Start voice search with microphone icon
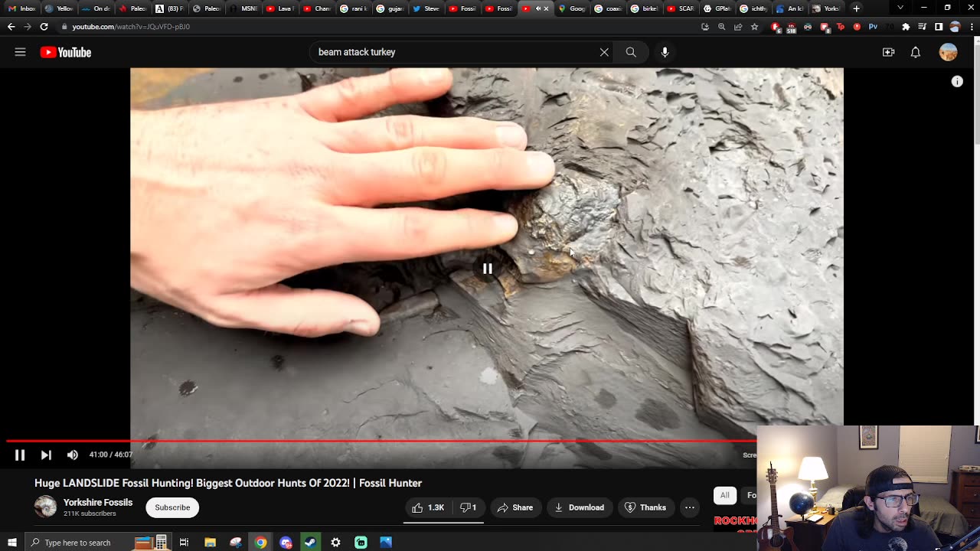Viewport: 980px width, 551px height. [x=665, y=52]
